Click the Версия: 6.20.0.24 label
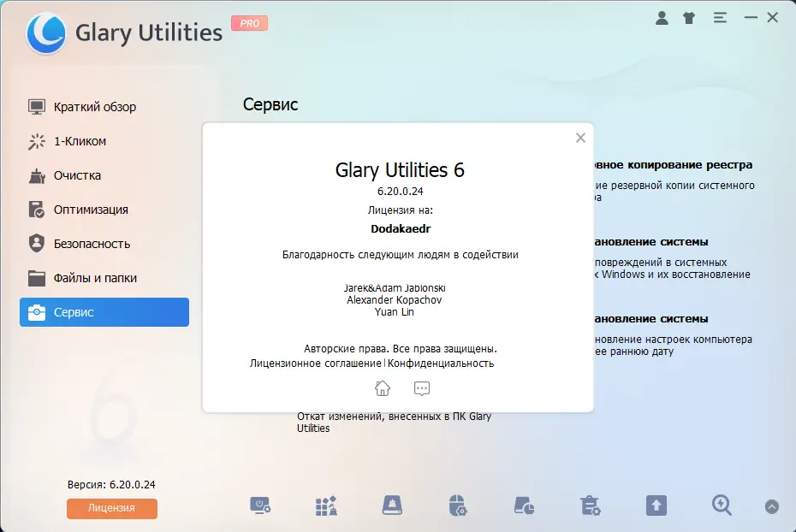The image size is (796, 532). 111,484
